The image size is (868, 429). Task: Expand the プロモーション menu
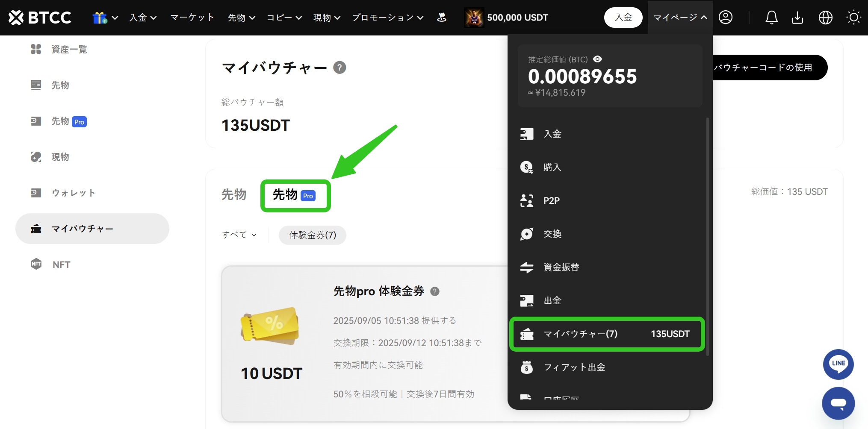[x=387, y=18]
